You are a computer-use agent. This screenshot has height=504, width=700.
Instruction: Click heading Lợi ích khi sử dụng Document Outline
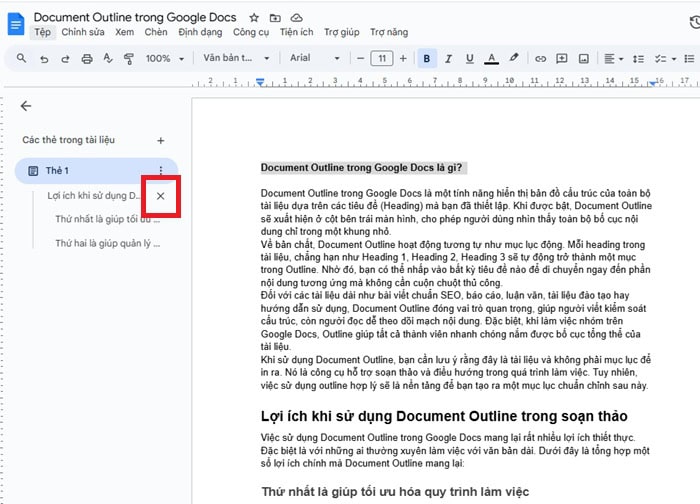coord(444,416)
